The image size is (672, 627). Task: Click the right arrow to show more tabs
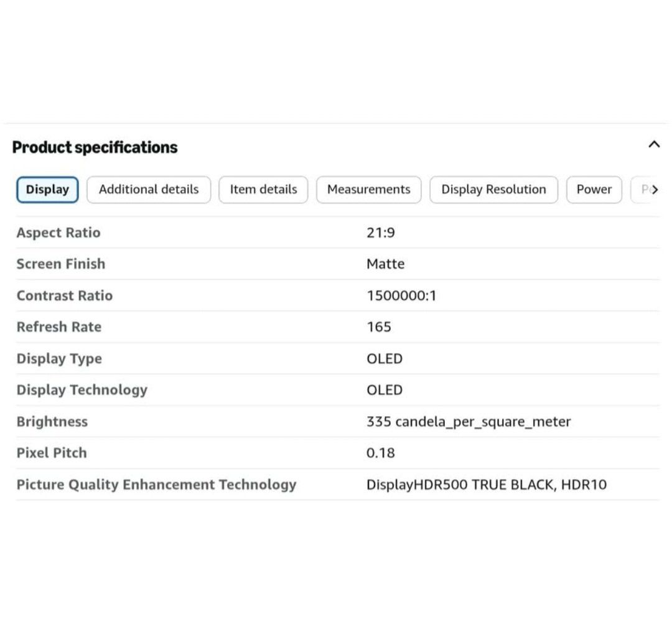tap(655, 190)
